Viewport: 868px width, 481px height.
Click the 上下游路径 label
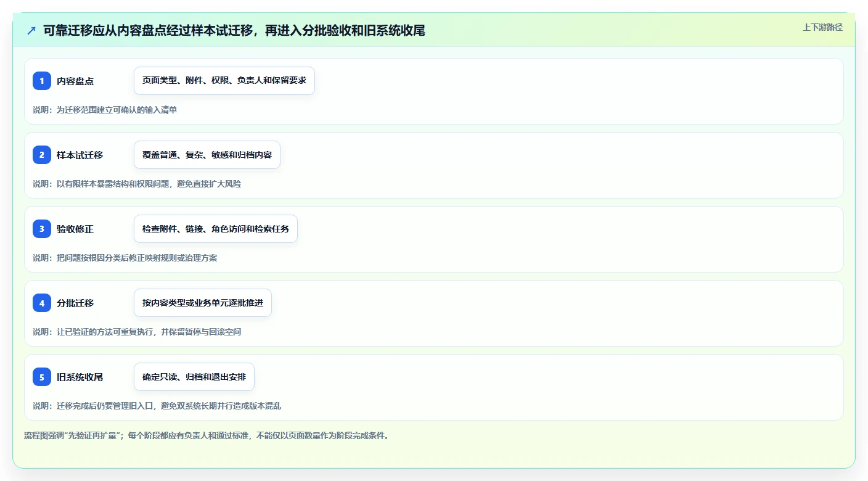pyautogui.click(x=822, y=27)
